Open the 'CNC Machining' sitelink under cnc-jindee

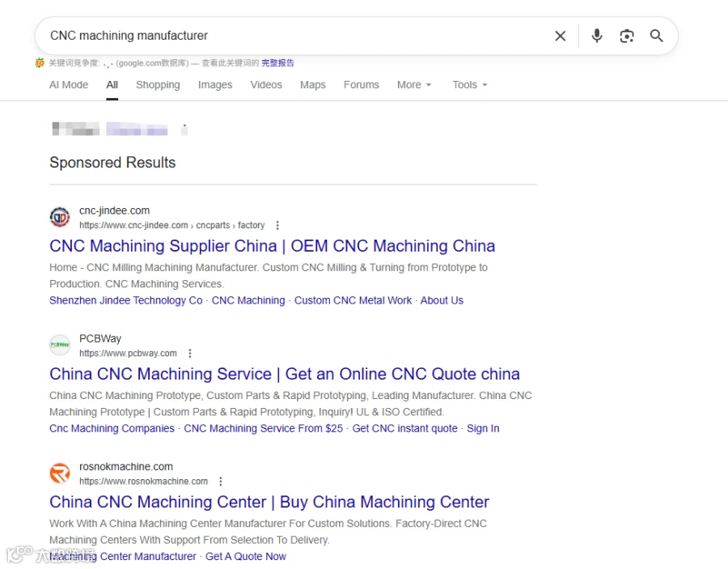(x=248, y=300)
